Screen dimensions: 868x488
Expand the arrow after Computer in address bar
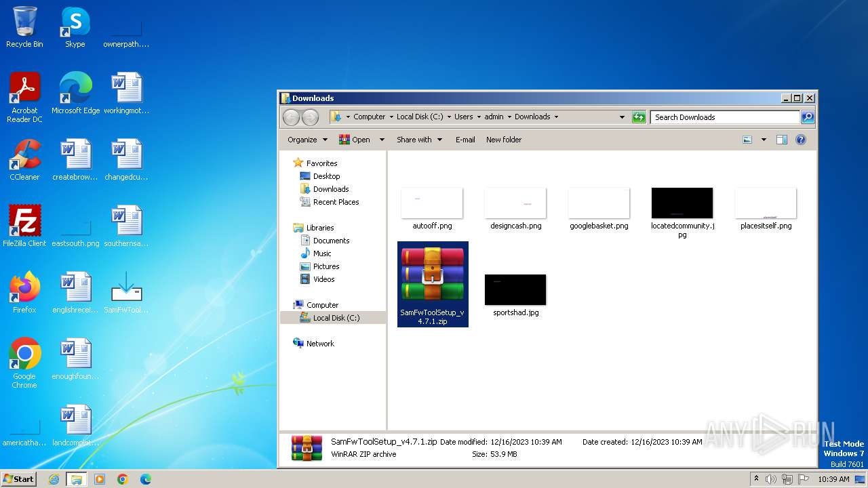point(391,117)
